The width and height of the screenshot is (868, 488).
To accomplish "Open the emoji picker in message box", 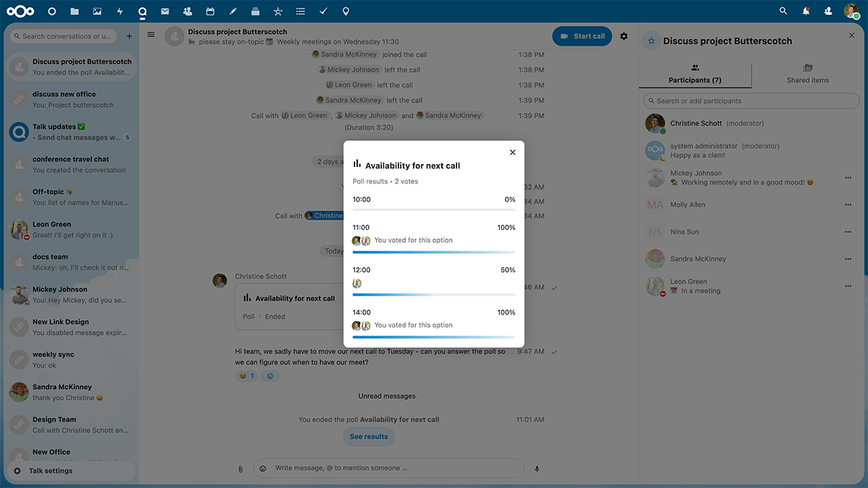I will [263, 468].
